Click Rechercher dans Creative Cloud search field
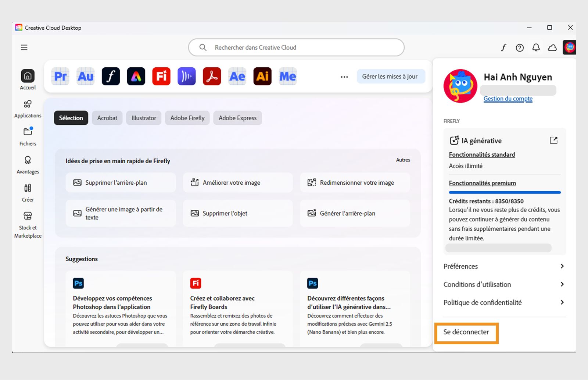The height and width of the screenshot is (380, 588). pyautogui.click(x=296, y=47)
